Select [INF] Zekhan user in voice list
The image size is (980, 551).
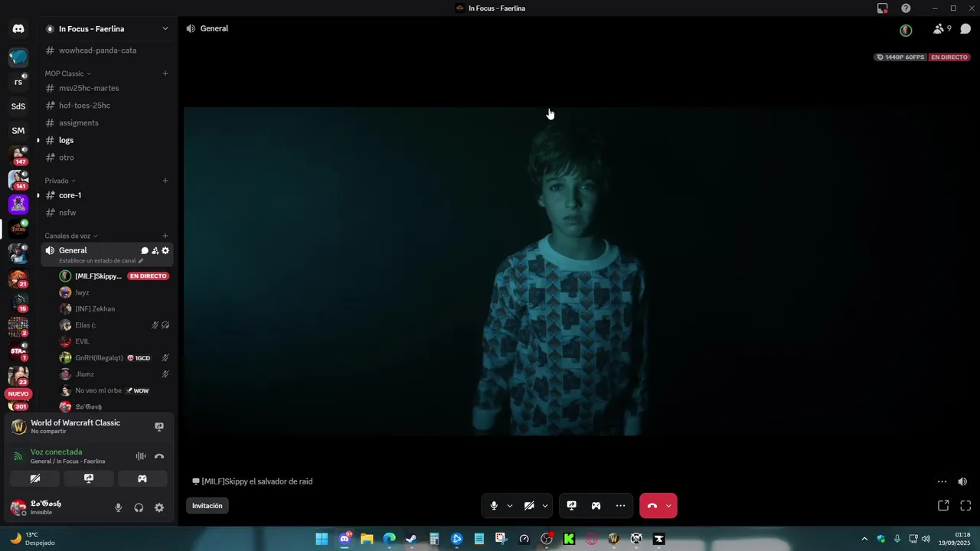[115, 309]
